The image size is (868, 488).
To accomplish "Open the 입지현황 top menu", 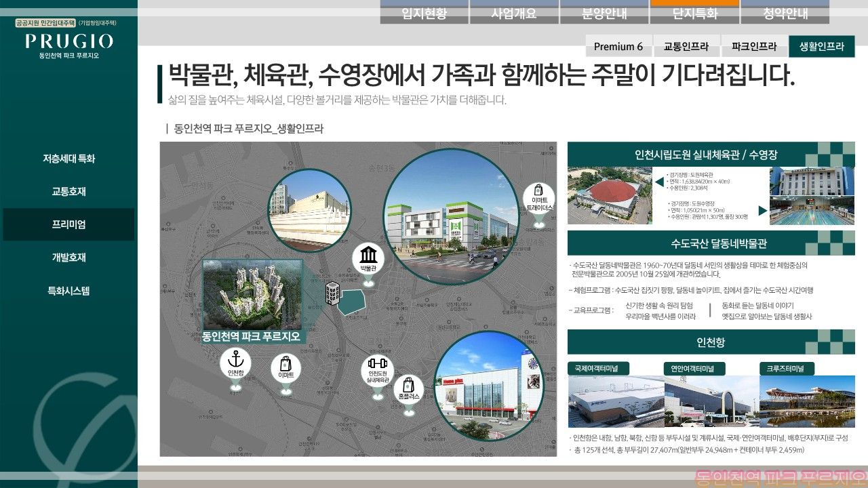I will (x=425, y=12).
